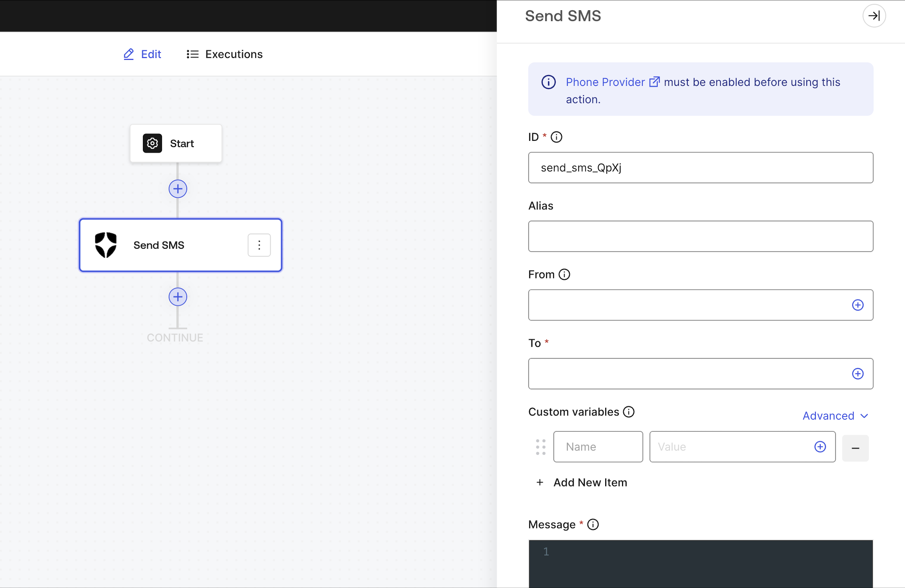Insert a variable into the To field
Viewport: 905px width, 588px height.
(858, 374)
